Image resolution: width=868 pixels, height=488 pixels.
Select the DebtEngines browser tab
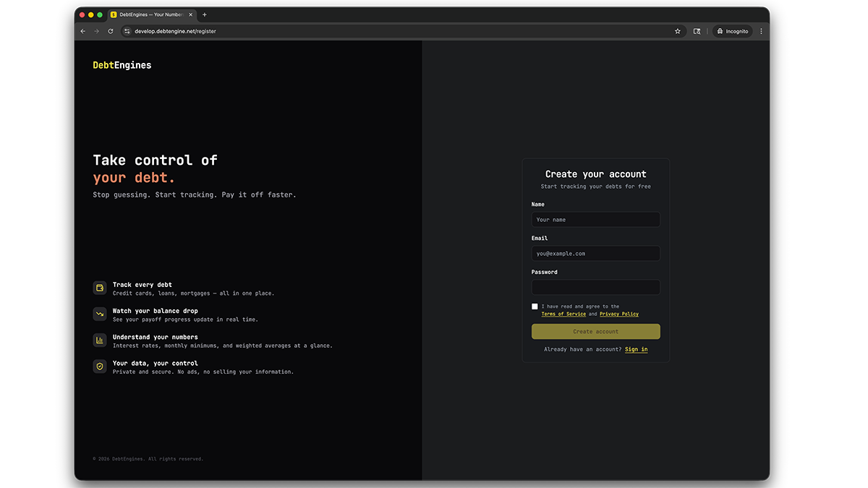pyautogui.click(x=148, y=14)
